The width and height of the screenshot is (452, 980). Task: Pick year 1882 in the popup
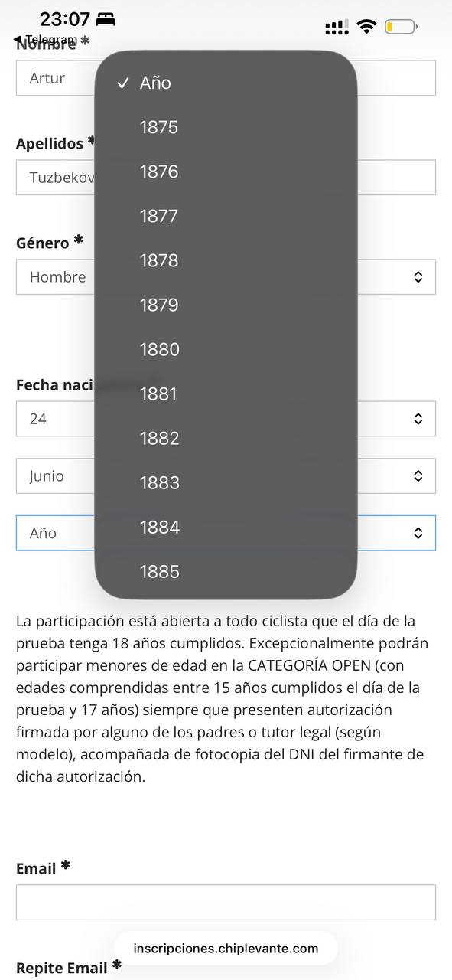[x=226, y=438]
